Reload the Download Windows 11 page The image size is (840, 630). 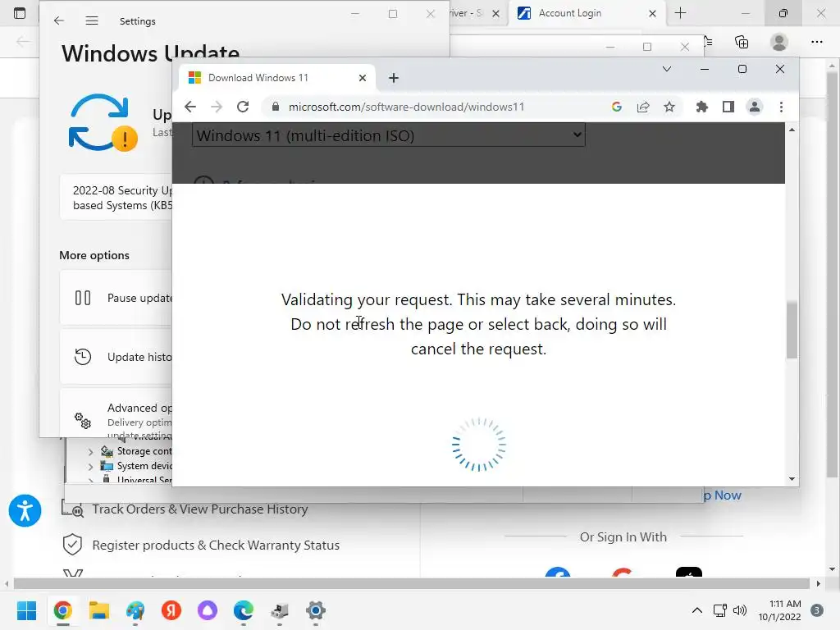coord(243,107)
